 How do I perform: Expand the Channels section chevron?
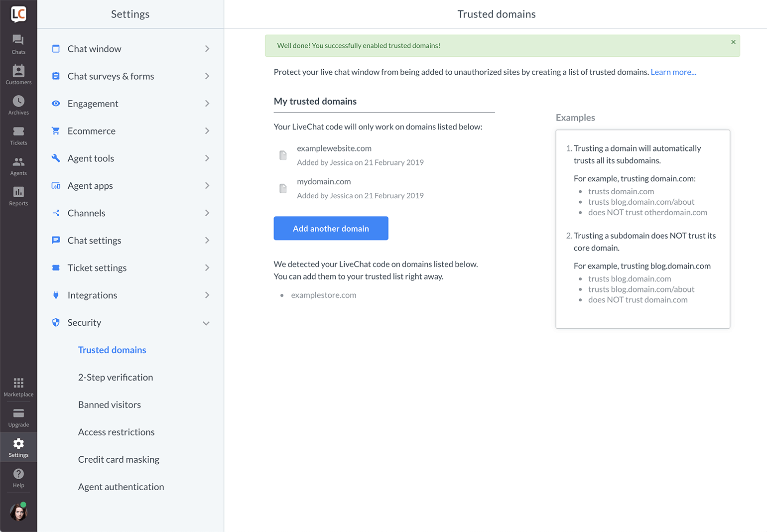(207, 213)
